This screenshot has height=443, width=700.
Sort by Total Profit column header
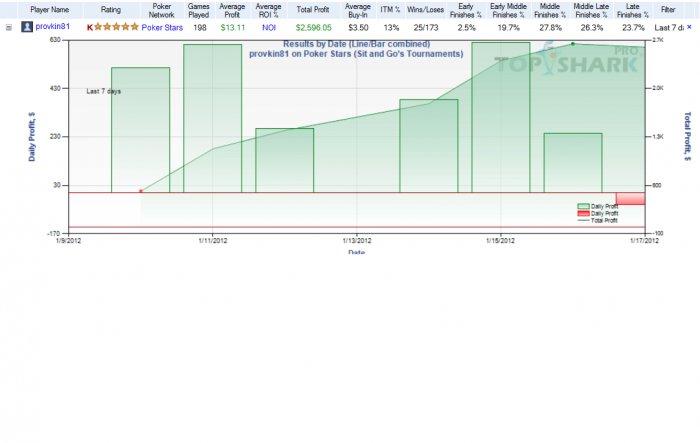tap(313, 10)
